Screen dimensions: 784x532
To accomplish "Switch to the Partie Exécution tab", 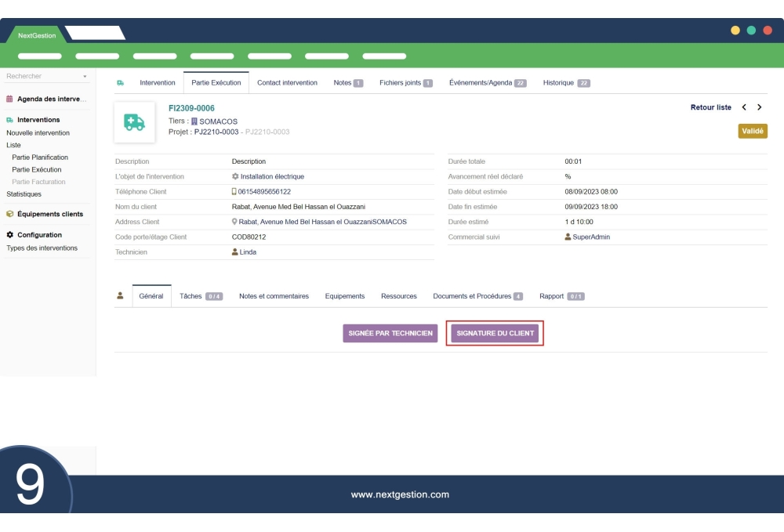I will (x=216, y=83).
